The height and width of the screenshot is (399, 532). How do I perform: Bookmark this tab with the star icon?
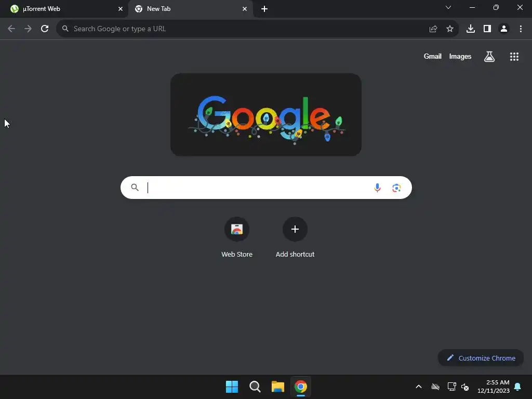click(x=450, y=29)
